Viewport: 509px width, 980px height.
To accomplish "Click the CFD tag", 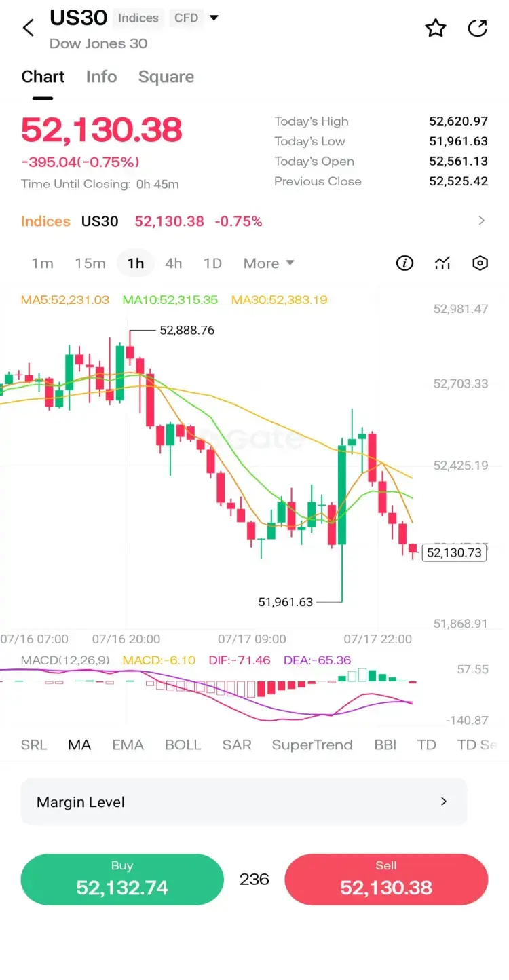I will pyautogui.click(x=187, y=18).
